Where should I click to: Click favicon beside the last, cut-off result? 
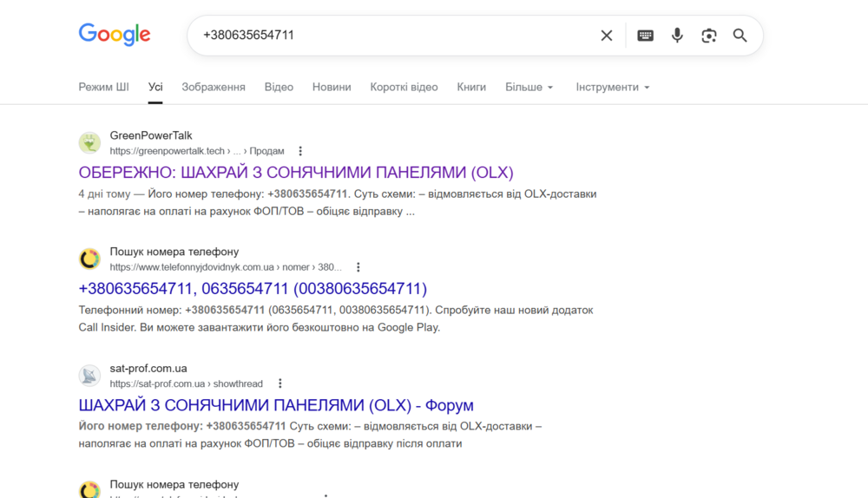tap(89, 489)
